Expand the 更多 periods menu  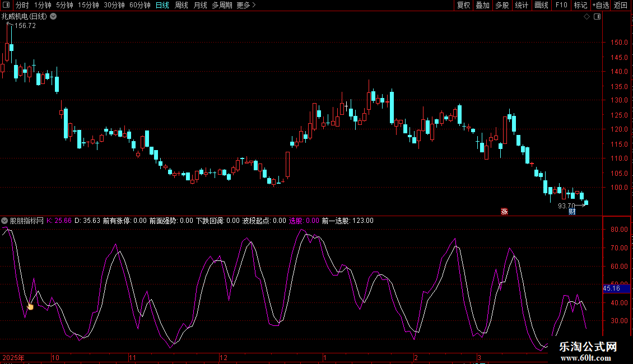[246, 5]
